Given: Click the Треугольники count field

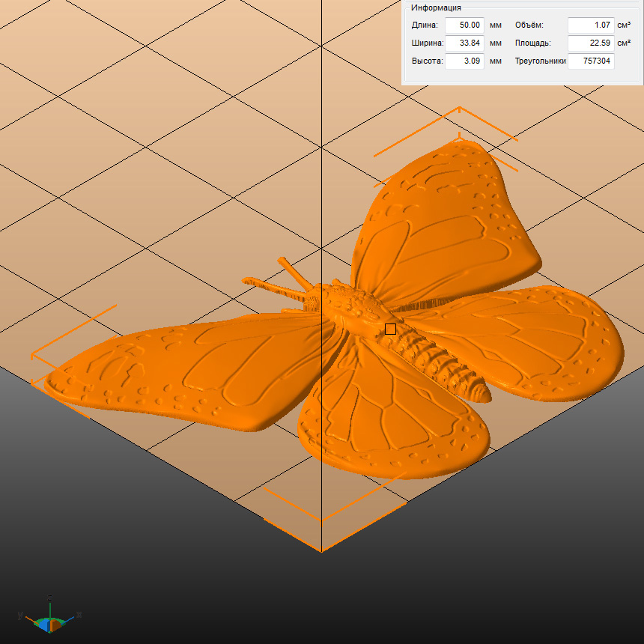Looking at the screenshot, I should click(x=590, y=61).
